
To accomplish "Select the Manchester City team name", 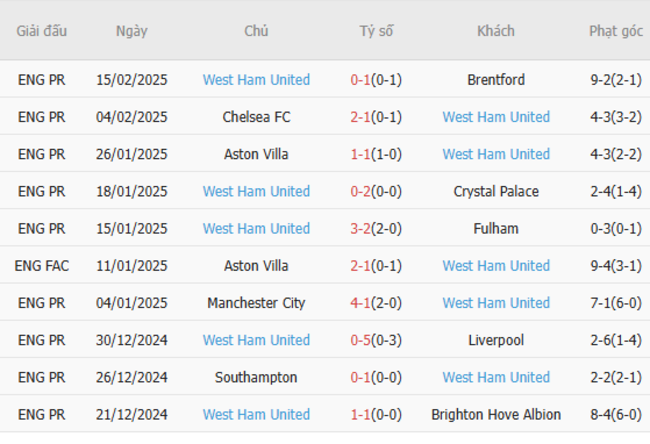I will tap(256, 303).
